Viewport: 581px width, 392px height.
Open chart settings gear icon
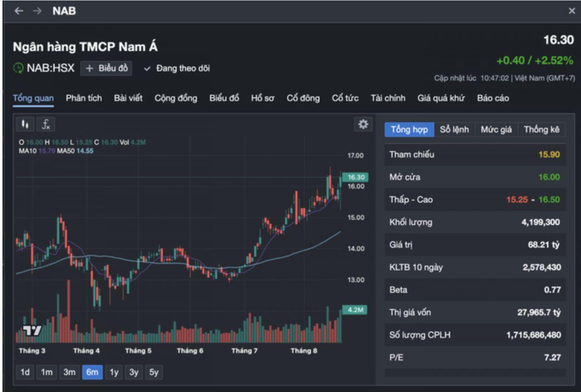pyautogui.click(x=363, y=124)
